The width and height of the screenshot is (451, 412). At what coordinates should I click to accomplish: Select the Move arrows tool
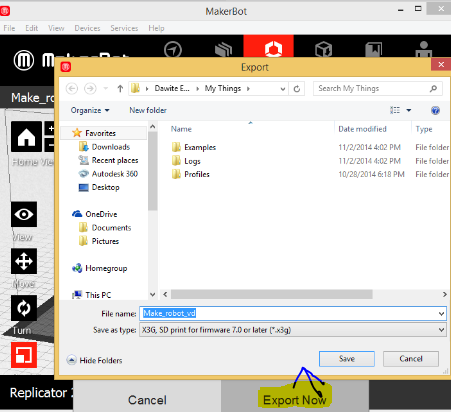point(24,261)
